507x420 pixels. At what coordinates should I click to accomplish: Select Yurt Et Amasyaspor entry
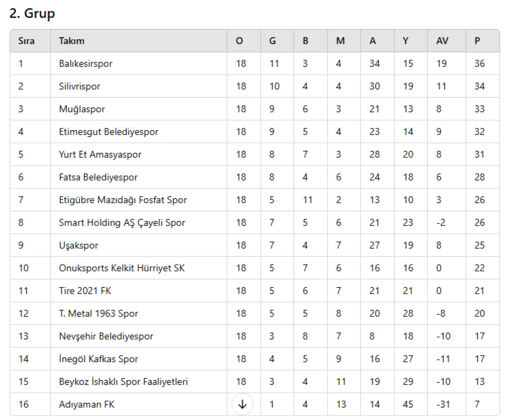click(100, 154)
